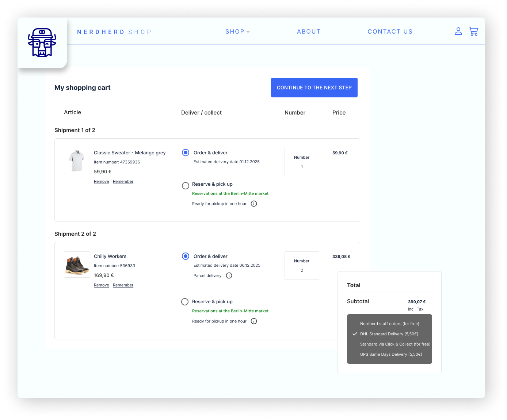The height and width of the screenshot is (420, 507).
Task: Click info icon for sweater pickup time
Action: (x=254, y=204)
